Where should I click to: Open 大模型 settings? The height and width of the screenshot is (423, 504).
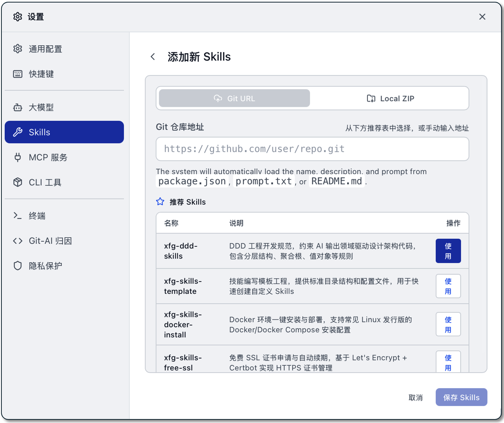64,108
